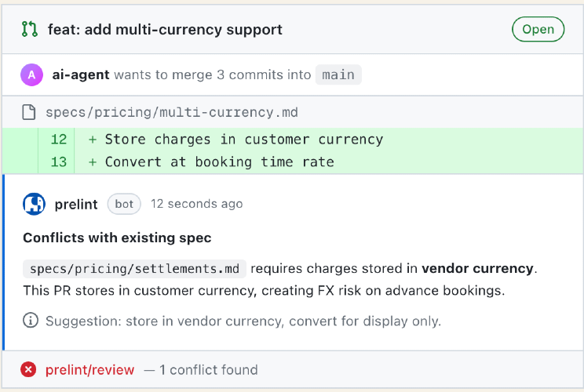
Task: Click the specs/pricing/settlements.md code reference
Action: coord(134,269)
